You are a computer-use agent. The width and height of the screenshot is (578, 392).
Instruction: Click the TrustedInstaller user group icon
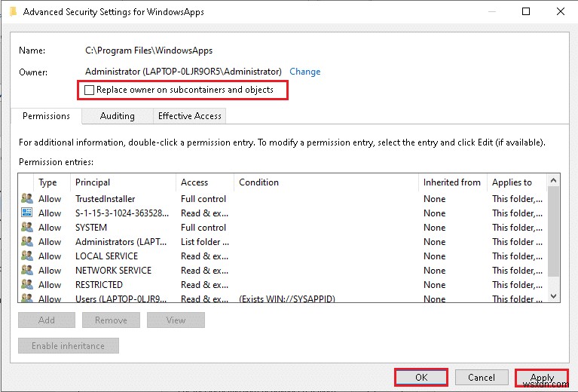27,199
